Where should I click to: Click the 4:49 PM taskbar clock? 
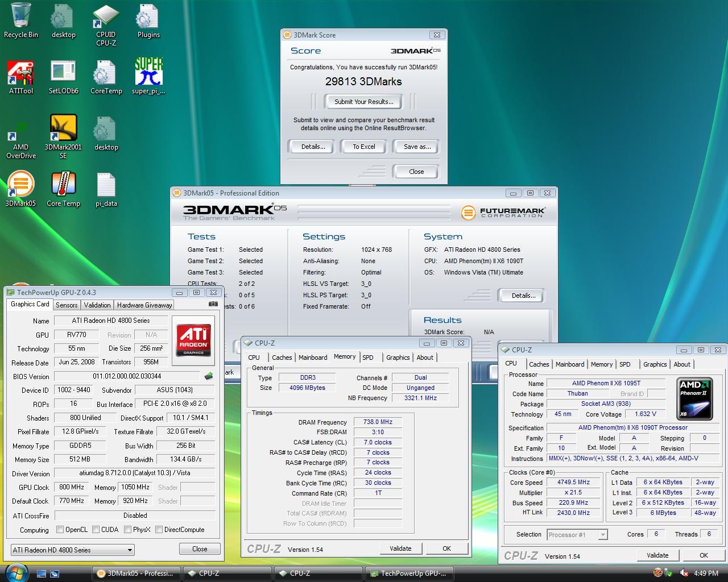(x=706, y=573)
